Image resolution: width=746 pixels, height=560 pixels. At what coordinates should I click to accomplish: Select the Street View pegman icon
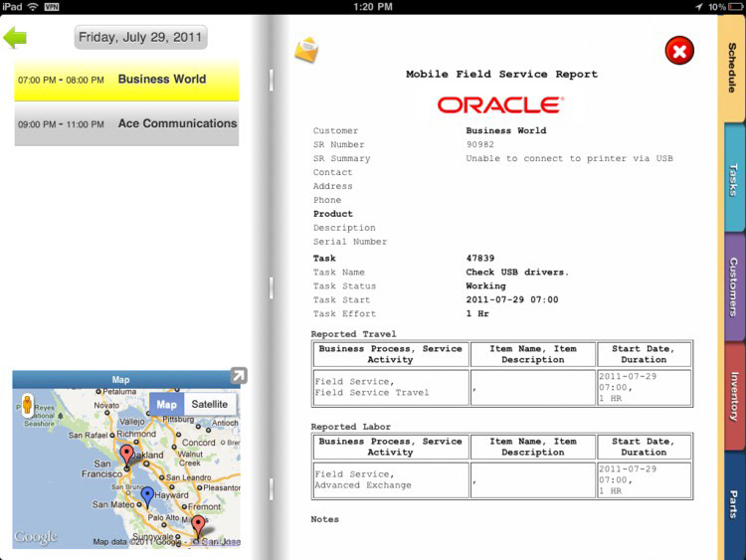pyautogui.click(x=28, y=405)
